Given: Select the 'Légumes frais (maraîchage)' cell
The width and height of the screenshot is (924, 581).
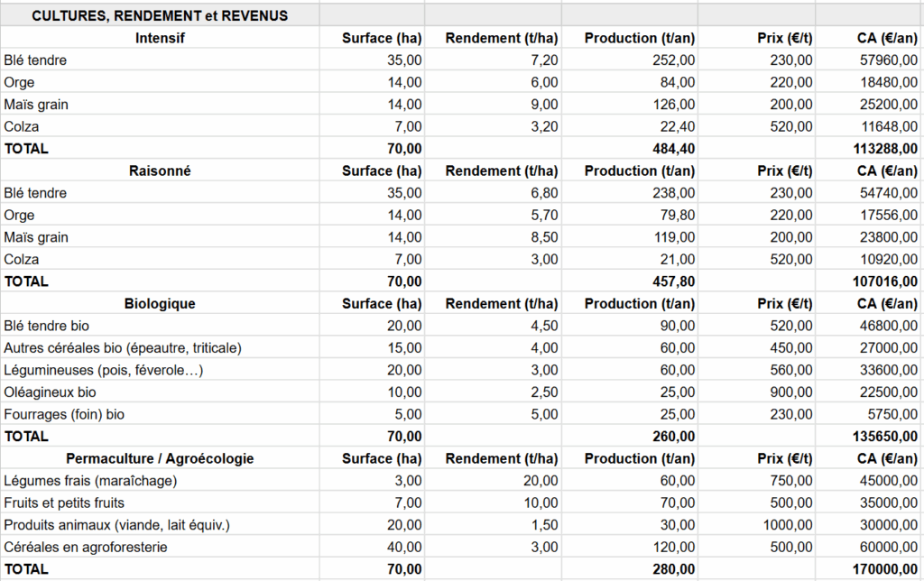Looking at the screenshot, I should click(x=90, y=481).
